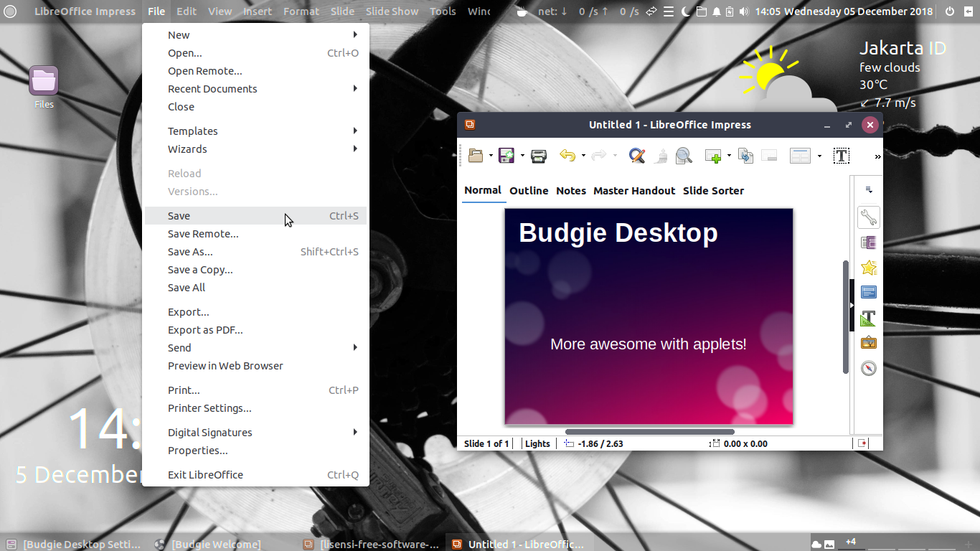Viewport: 980px width, 551px height.
Task: Click the Normal view tab
Action: point(483,190)
